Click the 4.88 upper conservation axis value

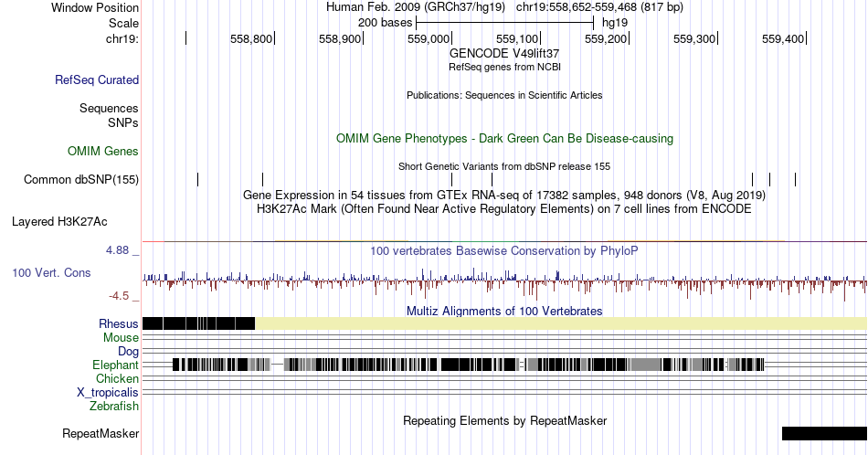pos(117,250)
